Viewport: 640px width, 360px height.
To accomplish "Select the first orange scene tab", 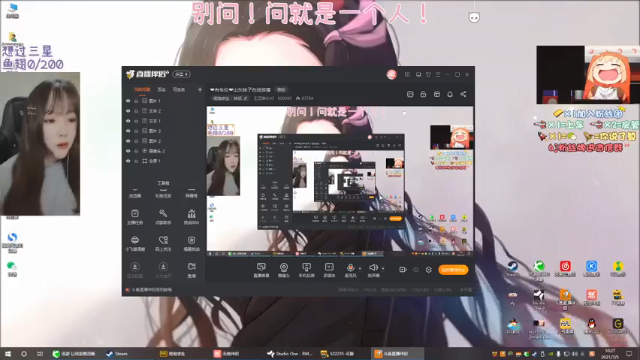I will pyautogui.click(x=142, y=89).
